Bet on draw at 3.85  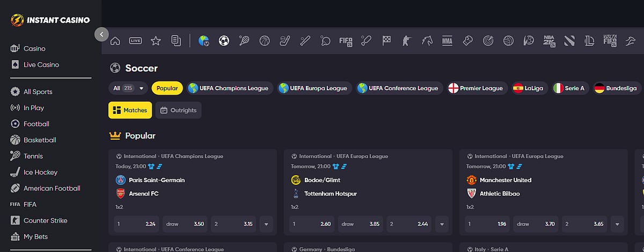tap(361, 224)
